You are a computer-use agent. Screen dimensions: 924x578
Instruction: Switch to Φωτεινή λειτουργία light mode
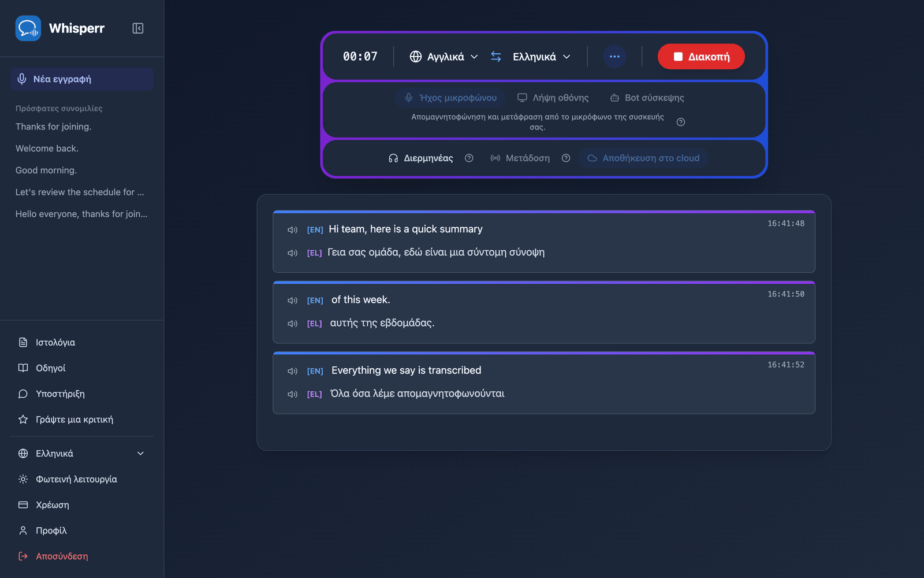coord(81,479)
